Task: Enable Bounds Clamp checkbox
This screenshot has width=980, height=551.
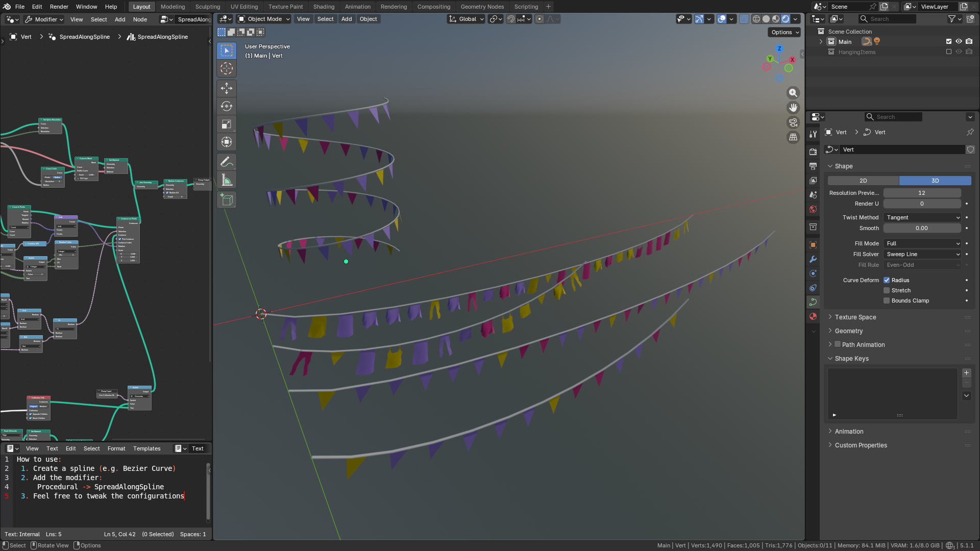Action: pos(887,300)
